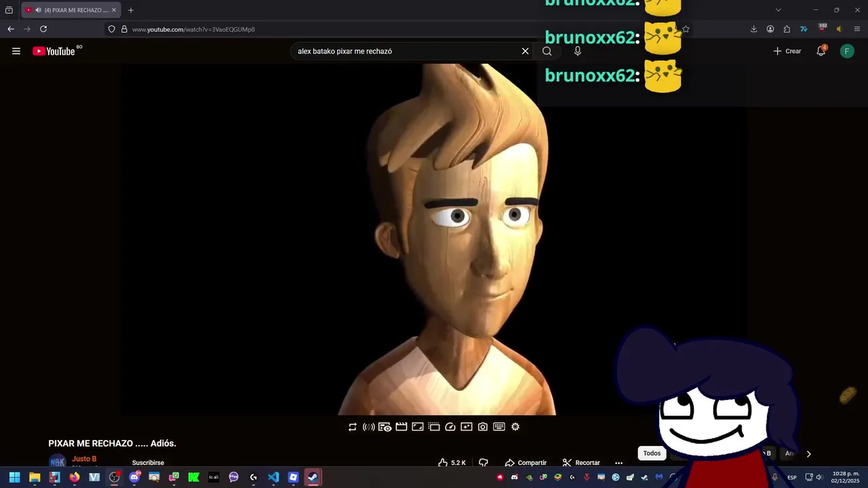Go to YouTube home via the logo
The height and width of the screenshot is (488, 868).
coord(54,51)
